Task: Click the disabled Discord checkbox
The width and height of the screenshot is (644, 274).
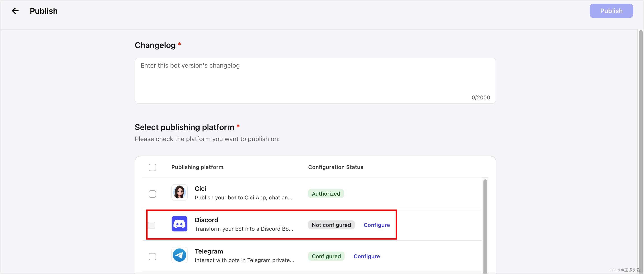Action: tap(152, 225)
